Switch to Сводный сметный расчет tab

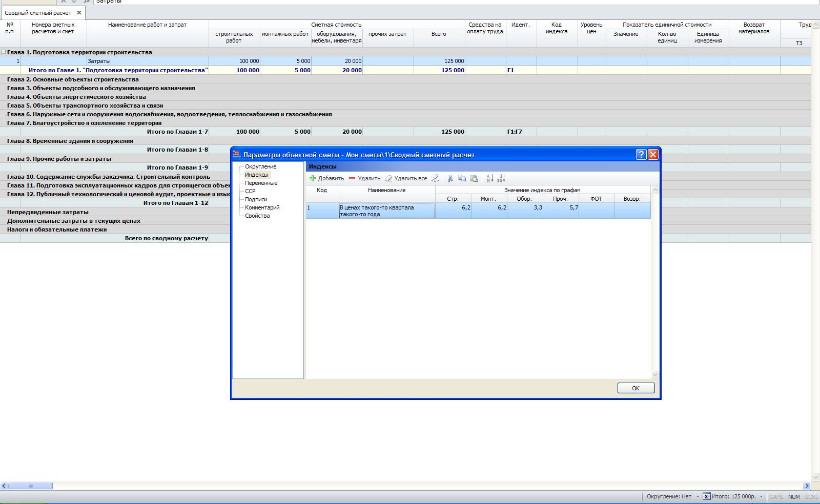[38, 13]
